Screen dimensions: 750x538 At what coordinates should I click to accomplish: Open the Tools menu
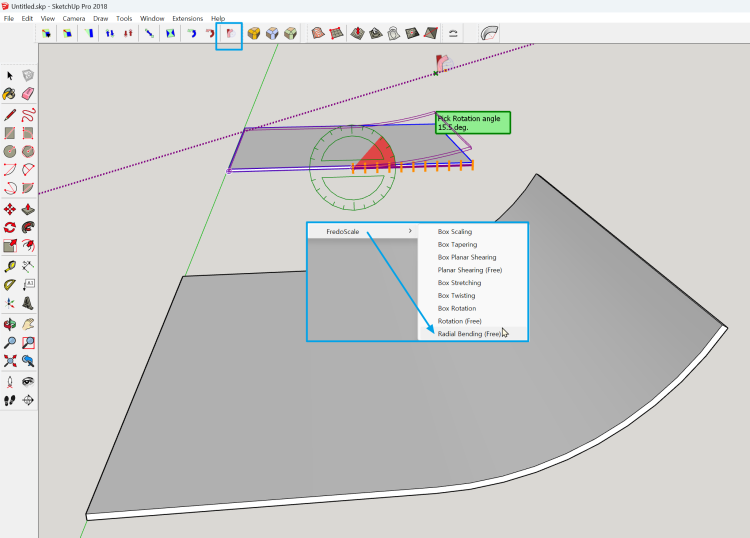click(124, 19)
